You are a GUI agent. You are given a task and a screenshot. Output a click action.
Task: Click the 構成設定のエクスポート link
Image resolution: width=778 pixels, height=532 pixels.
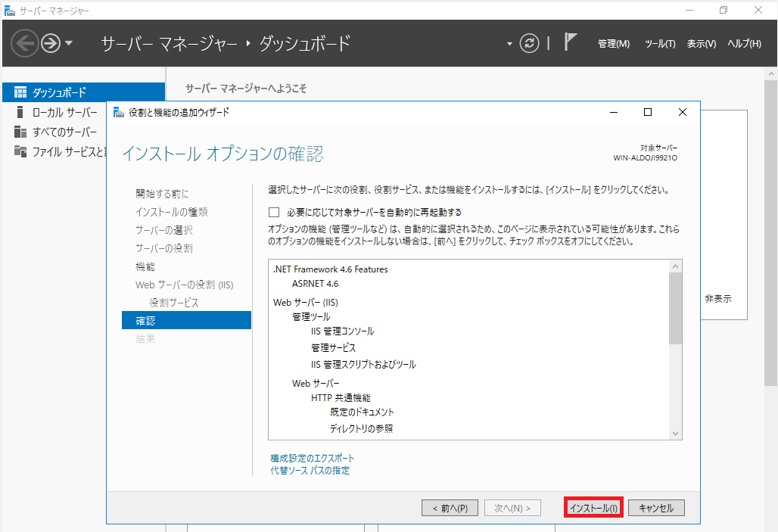312,458
